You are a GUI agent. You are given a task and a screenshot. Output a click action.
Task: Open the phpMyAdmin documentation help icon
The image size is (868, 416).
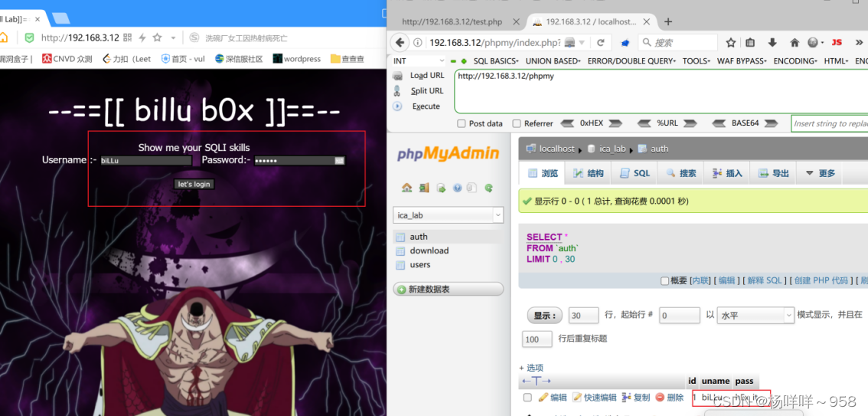click(457, 188)
